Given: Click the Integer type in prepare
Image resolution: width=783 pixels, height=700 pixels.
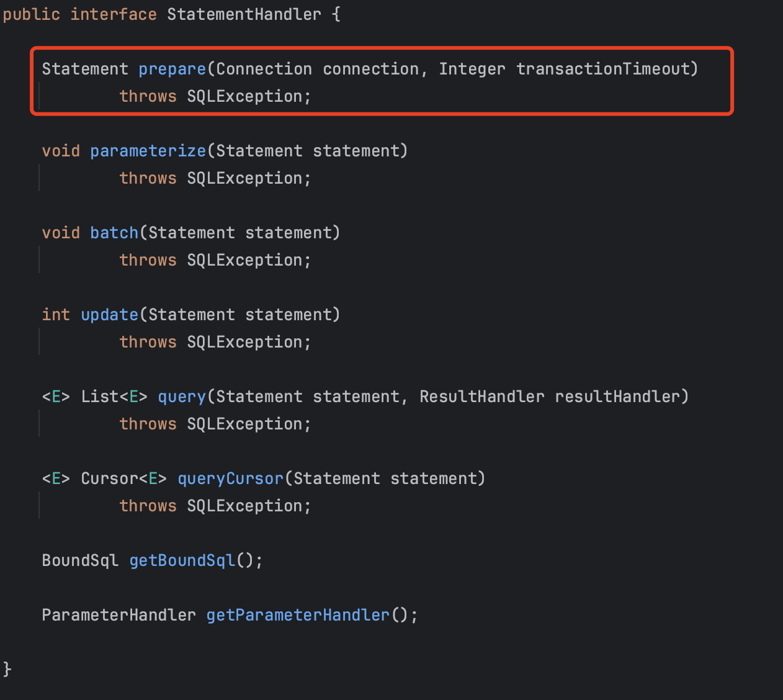Looking at the screenshot, I should pos(472,69).
